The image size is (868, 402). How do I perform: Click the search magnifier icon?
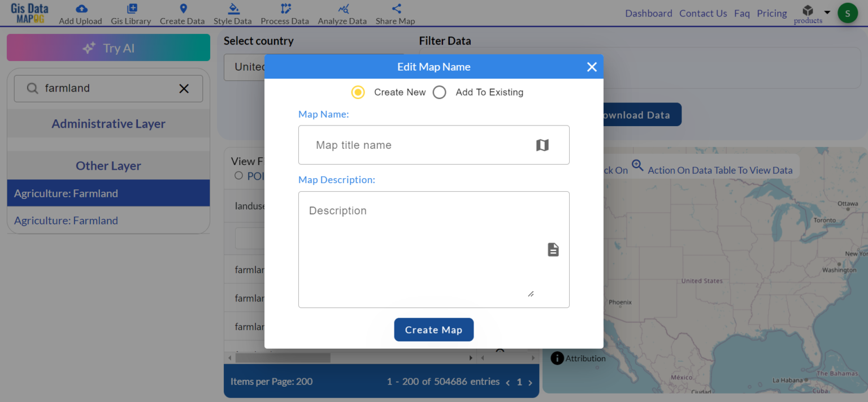[x=33, y=88]
